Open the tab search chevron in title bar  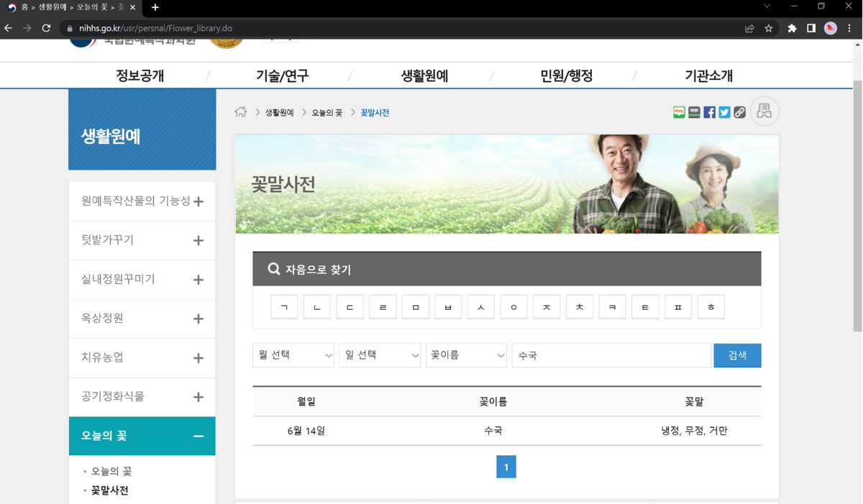(767, 6)
